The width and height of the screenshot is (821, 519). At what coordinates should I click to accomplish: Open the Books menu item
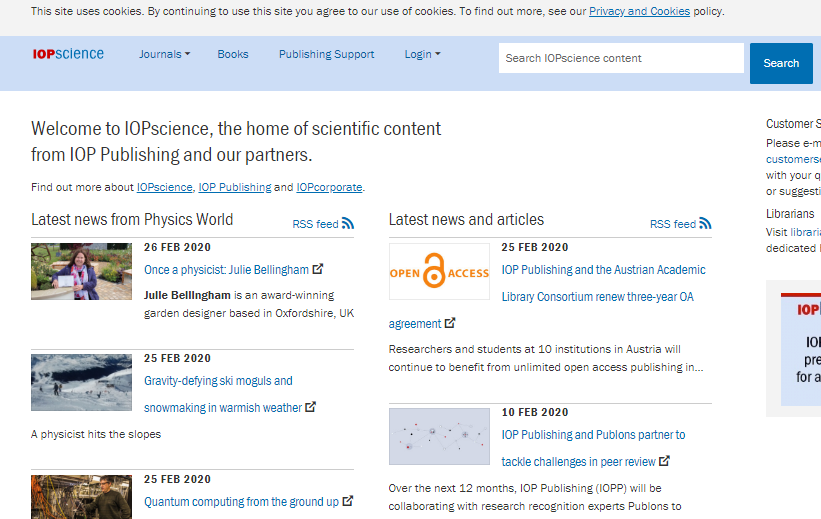pos(233,54)
